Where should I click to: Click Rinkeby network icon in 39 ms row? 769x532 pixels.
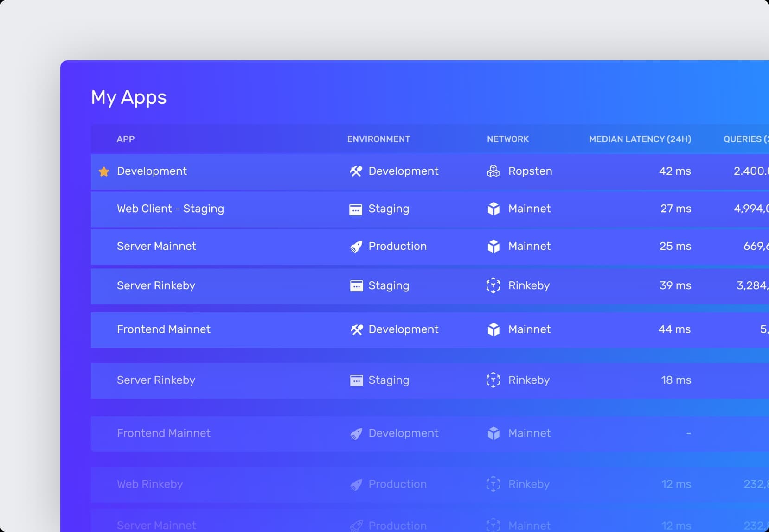pyautogui.click(x=493, y=285)
